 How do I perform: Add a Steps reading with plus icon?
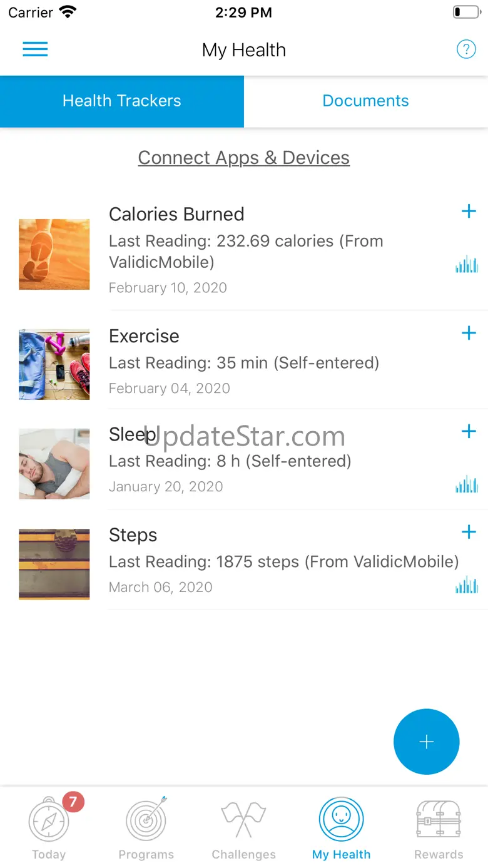click(x=469, y=532)
